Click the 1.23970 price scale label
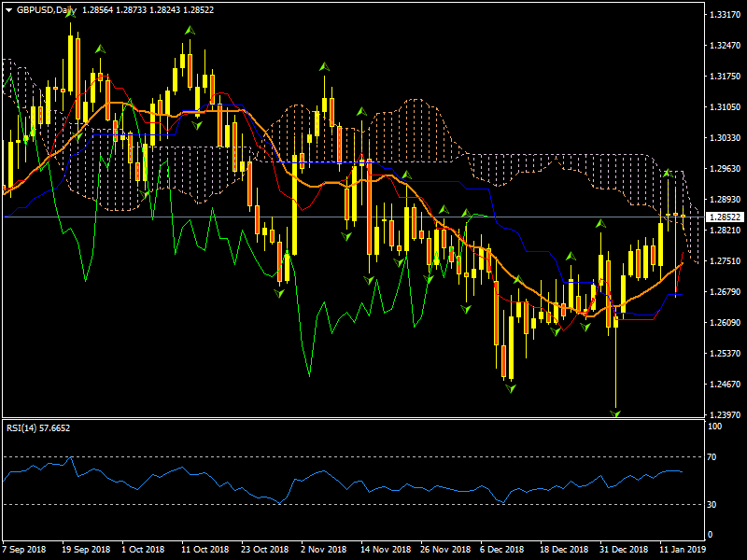 (x=725, y=415)
